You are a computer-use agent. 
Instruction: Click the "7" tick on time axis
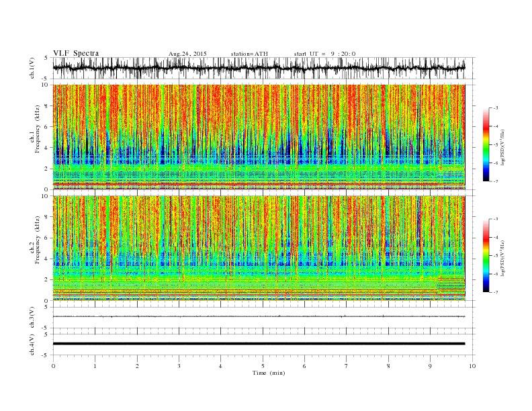[347, 366]
